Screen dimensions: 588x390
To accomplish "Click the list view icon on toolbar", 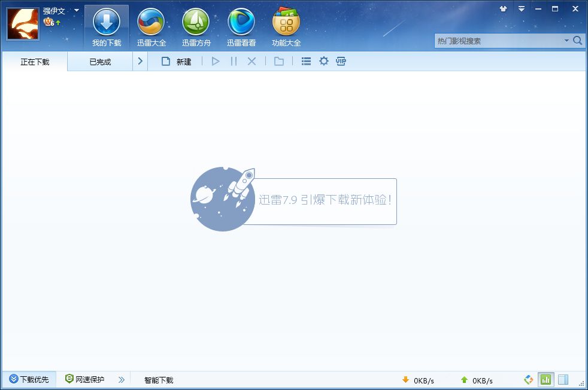I will click(305, 61).
